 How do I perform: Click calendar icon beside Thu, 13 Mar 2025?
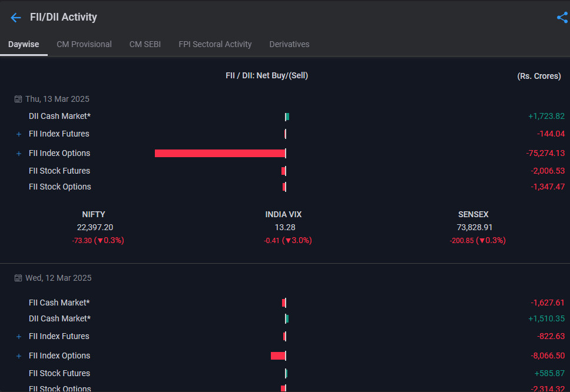point(18,99)
